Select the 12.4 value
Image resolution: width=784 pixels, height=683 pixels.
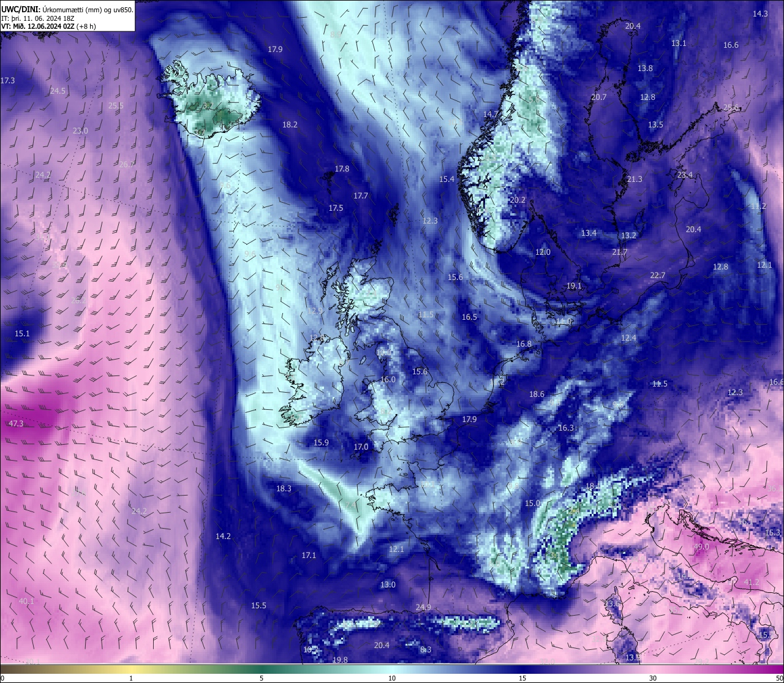(x=628, y=338)
